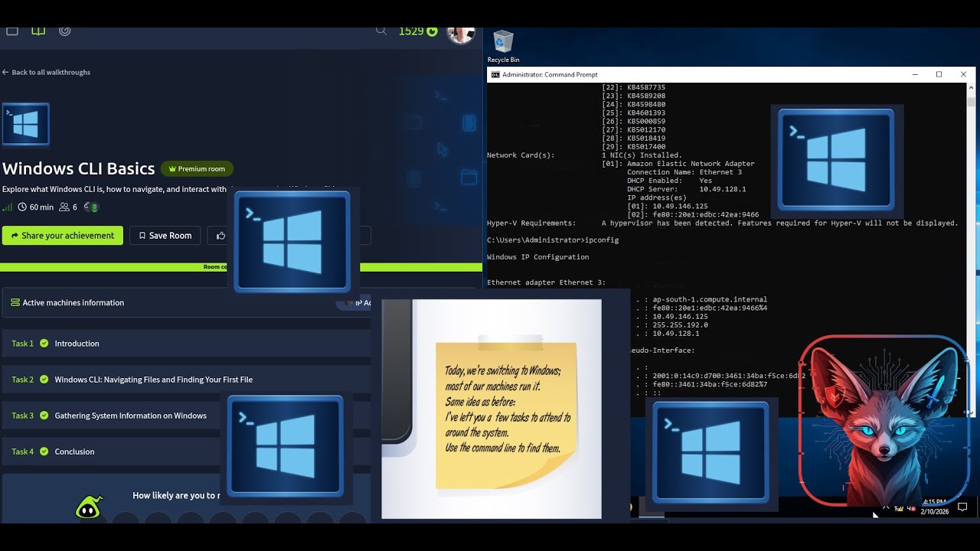Close the Command Prompt window
Screen dimensions: 980x551
(963, 75)
